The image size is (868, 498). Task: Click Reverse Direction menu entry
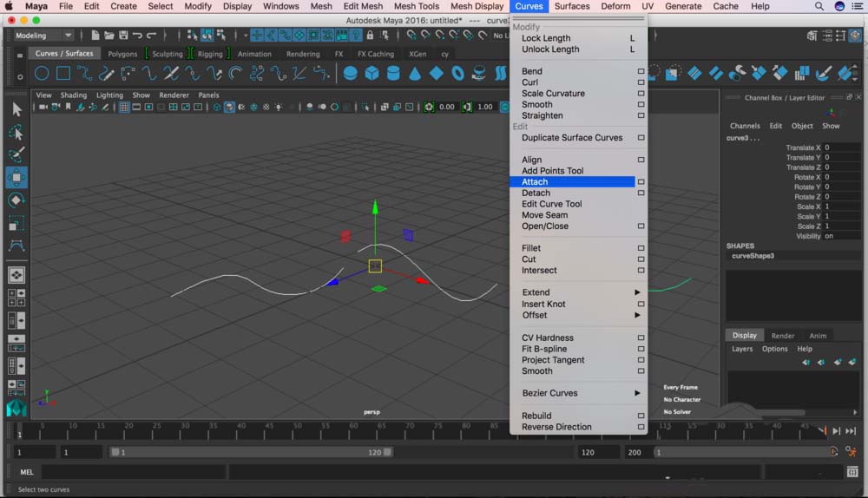click(x=556, y=427)
